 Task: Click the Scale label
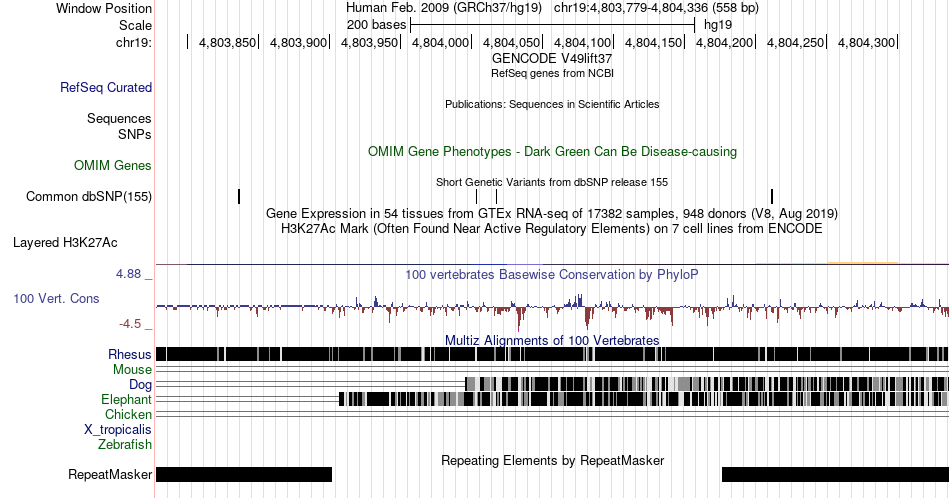(x=136, y=25)
